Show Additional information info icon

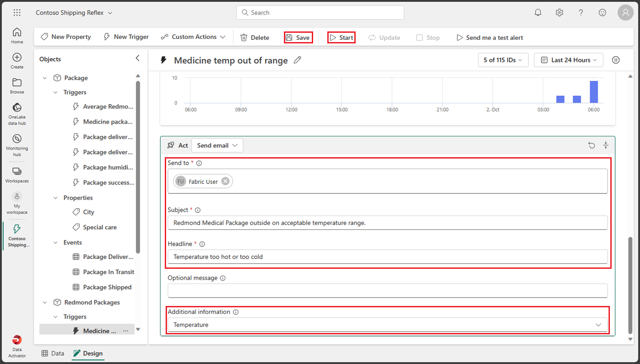click(236, 312)
